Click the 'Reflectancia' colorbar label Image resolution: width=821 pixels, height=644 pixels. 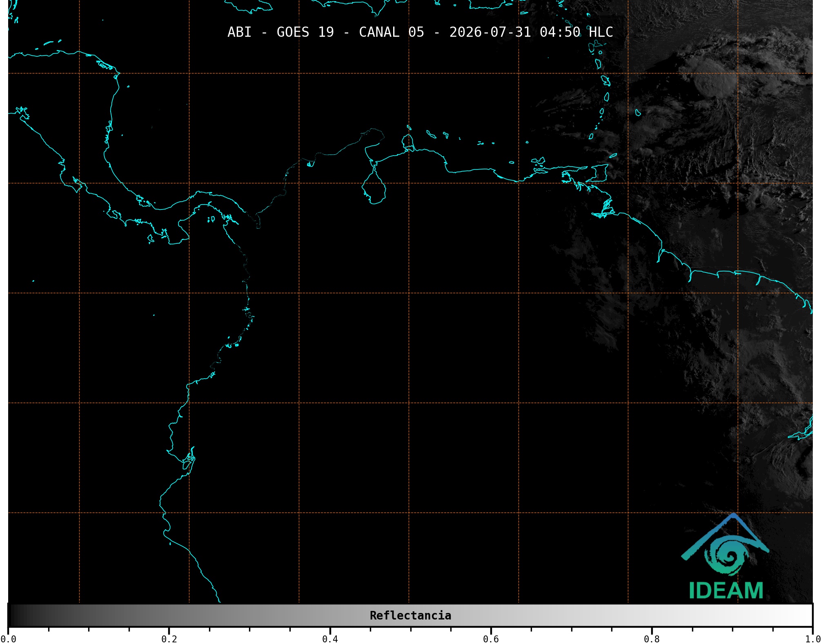click(410, 615)
